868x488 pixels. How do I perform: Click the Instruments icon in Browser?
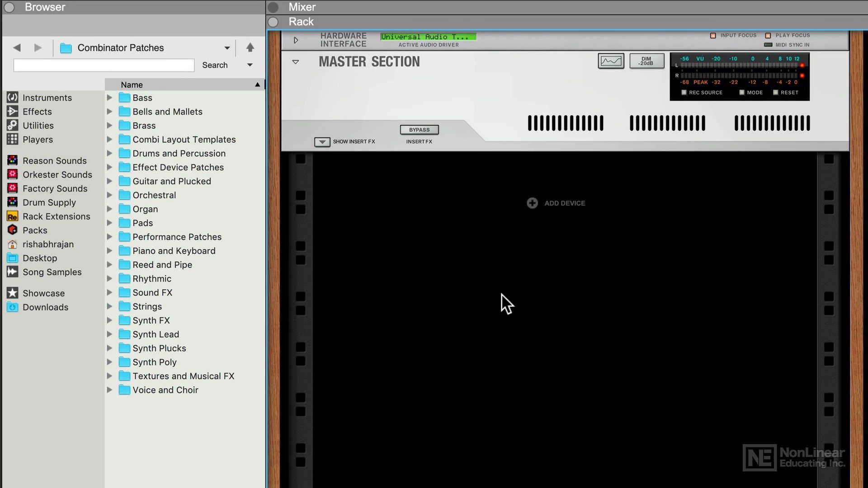coord(12,97)
